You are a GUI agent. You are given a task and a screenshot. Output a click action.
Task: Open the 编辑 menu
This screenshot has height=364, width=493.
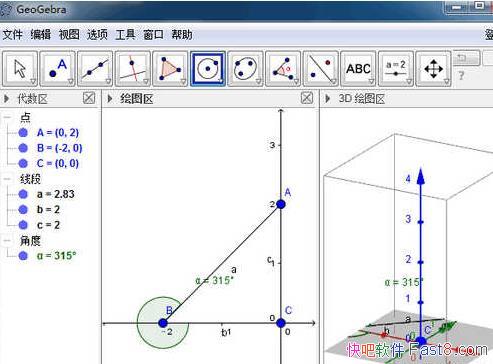pos(41,35)
